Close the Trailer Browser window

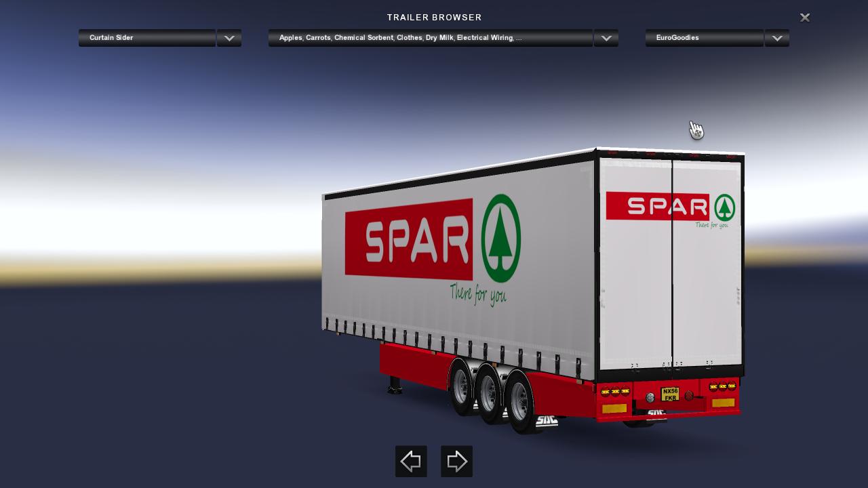coord(804,18)
